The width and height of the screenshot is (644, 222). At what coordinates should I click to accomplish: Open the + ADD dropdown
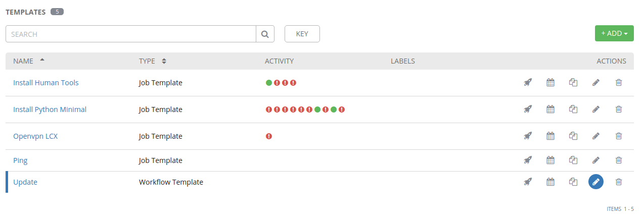(x=614, y=33)
